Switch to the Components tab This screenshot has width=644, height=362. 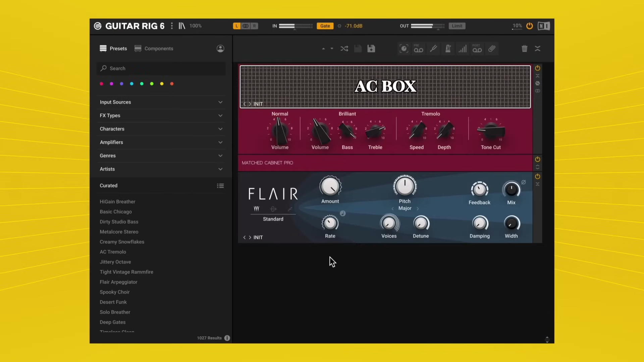(x=154, y=49)
